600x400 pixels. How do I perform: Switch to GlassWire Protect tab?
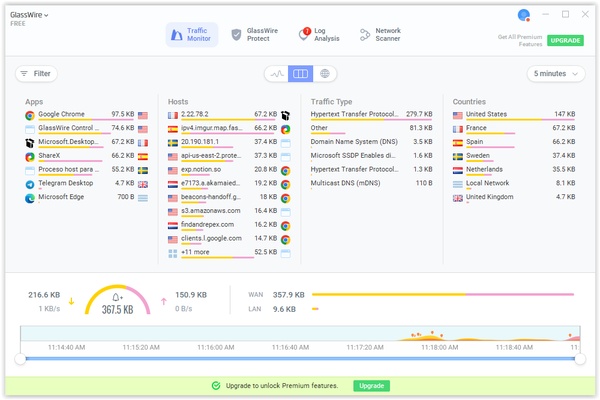254,34
